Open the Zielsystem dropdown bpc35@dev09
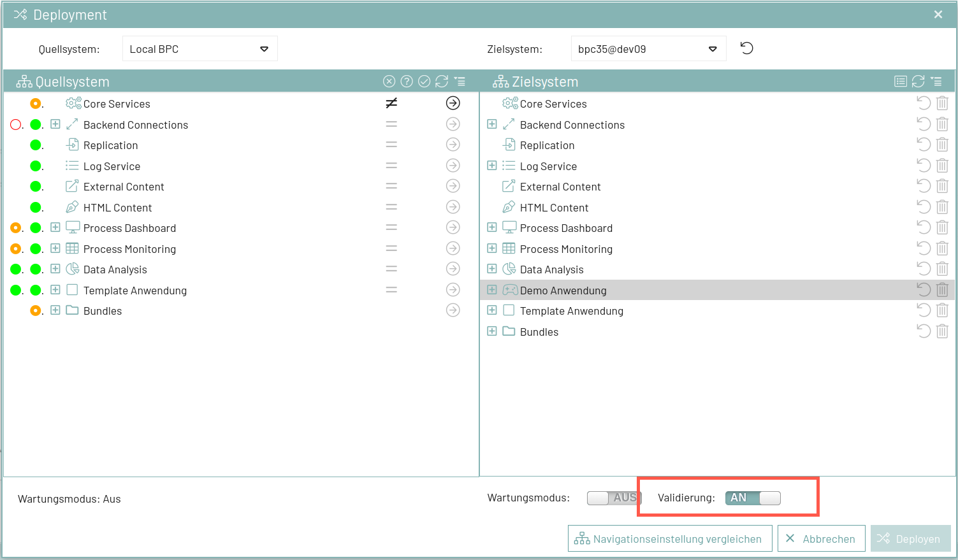This screenshot has height=560, width=958. coord(648,48)
